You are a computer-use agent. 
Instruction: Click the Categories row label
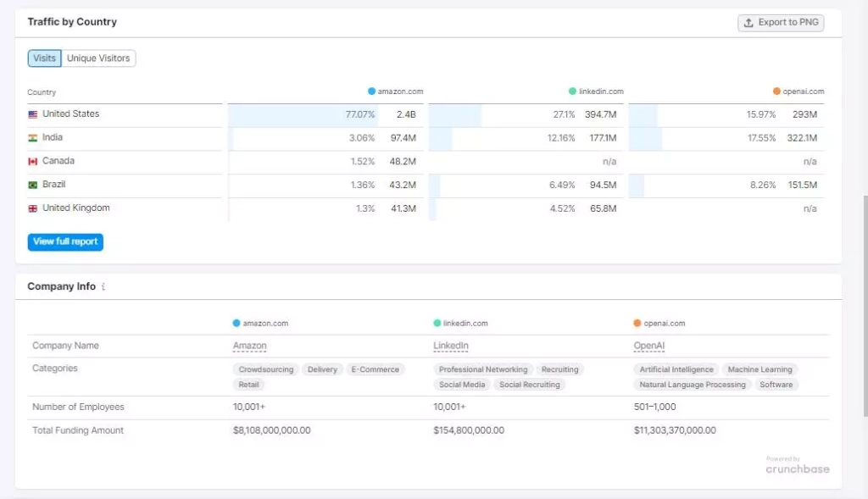(x=55, y=368)
